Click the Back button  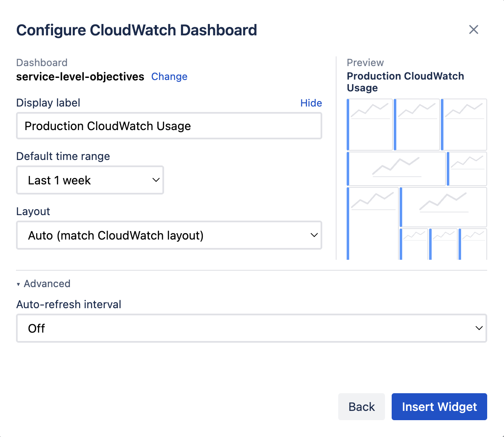point(361,406)
